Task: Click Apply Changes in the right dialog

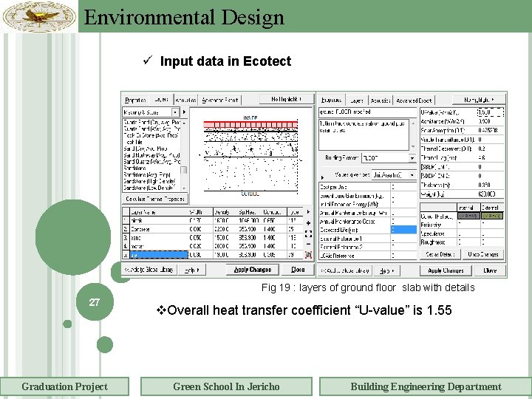Action: 446,270
